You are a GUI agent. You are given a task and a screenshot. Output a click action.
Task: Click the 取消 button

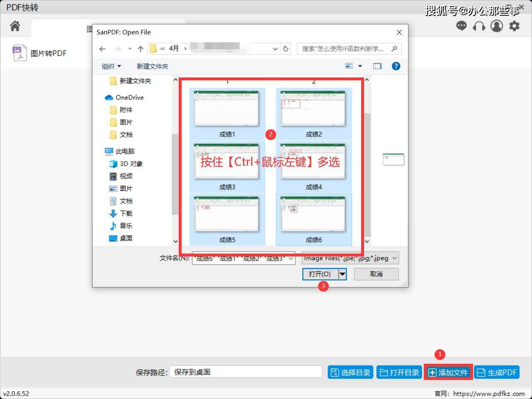pos(376,274)
